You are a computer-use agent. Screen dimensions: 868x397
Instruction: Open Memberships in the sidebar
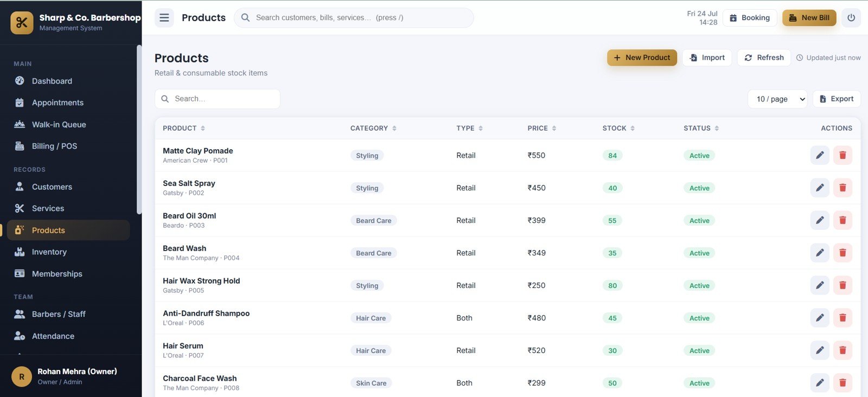68,274
